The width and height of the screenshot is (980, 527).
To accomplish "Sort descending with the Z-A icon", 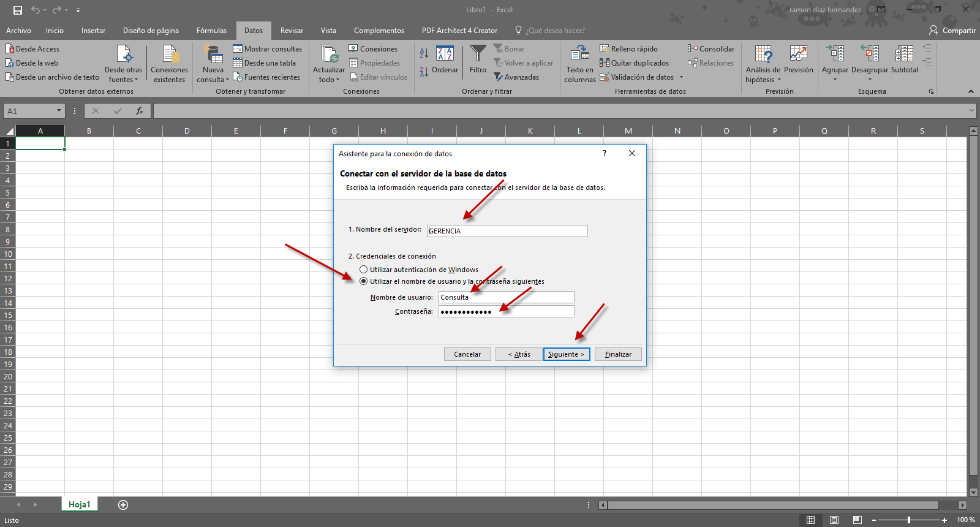I will [x=424, y=72].
